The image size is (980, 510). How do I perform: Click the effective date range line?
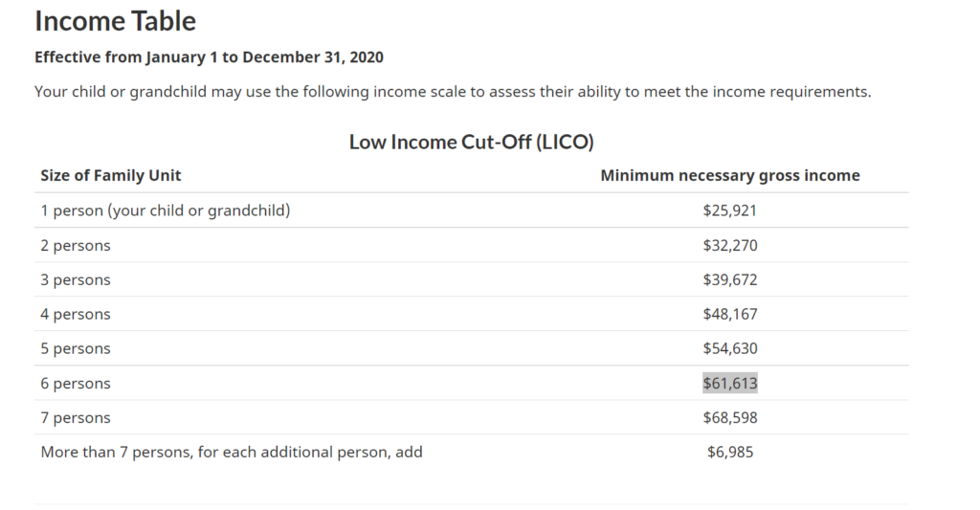pyautogui.click(x=209, y=57)
